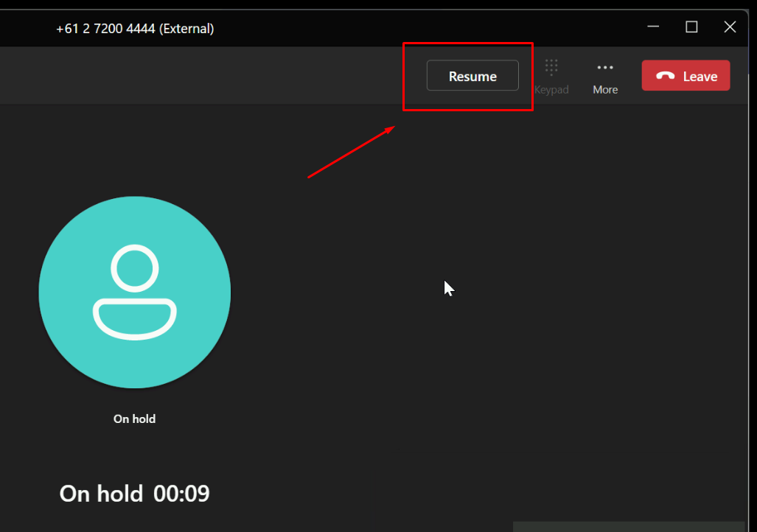Image resolution: width=757 pixels, height=532 pixels.
Task: Click the "(External)" tag in title bar
Action: pos(187,29)
